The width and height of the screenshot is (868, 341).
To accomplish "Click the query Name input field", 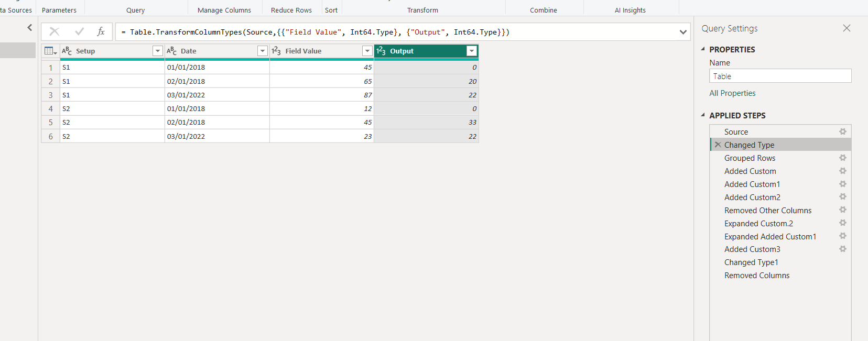I will tap(780, 76).
